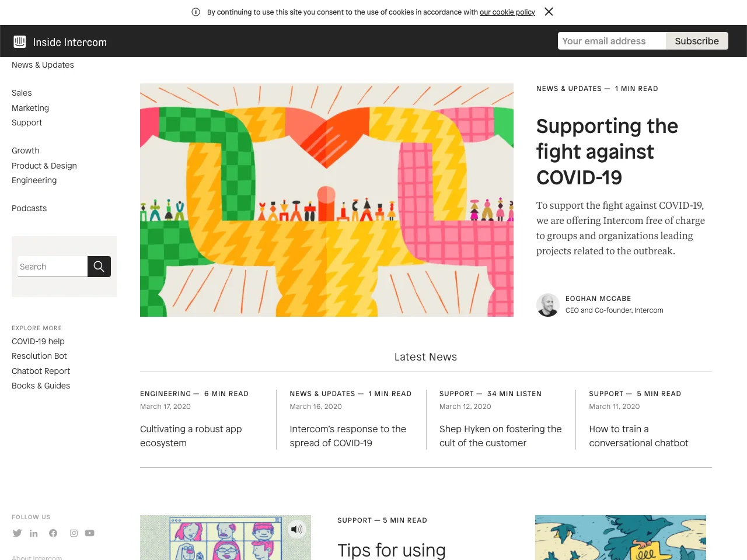747x560 pixels.
Task: Open Podcasts in sidebar
Action: click(29, 208)
